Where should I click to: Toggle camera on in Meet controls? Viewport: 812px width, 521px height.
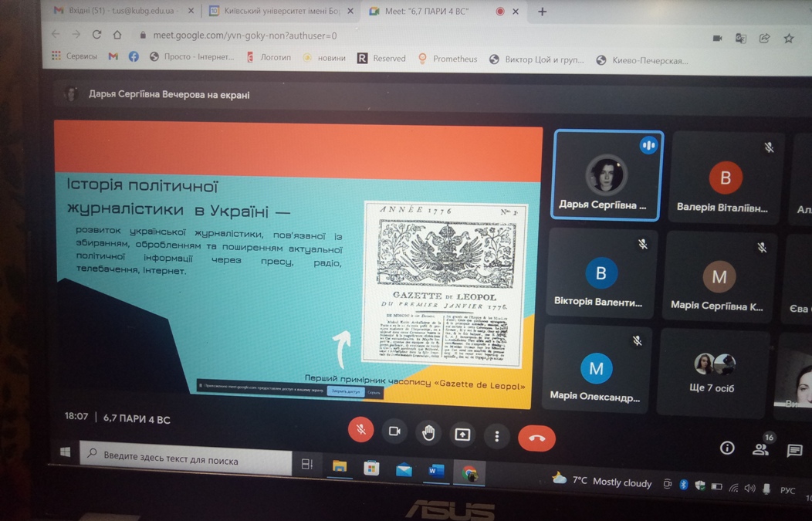pos(394,431)
